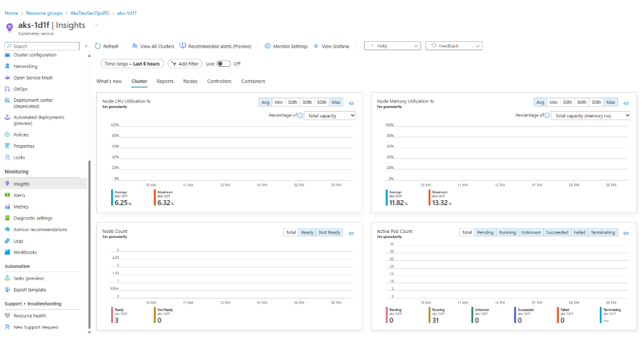This screenshot has height=339, width=644.
Task: Open AksDevSecOpsRG breadcrumb link
Action: pyautogui.click(x=90, y=13)
